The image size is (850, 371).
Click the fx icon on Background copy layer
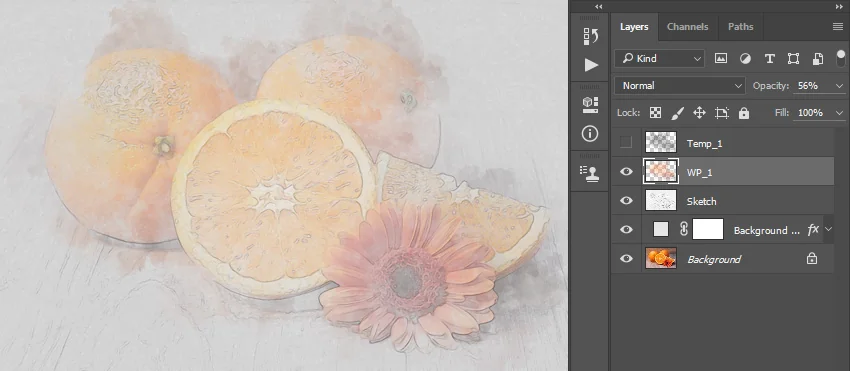click(x=813, y=229)
